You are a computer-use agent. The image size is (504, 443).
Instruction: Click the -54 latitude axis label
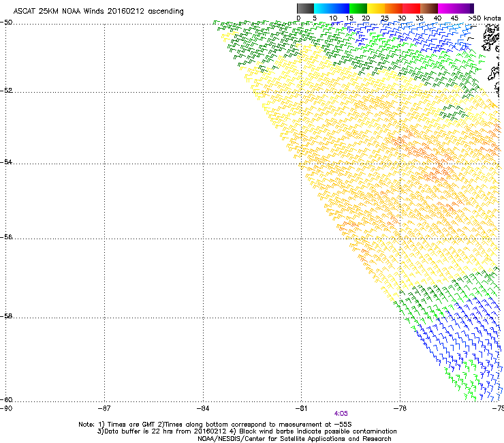pyautogui.click(x=6, y=162)
